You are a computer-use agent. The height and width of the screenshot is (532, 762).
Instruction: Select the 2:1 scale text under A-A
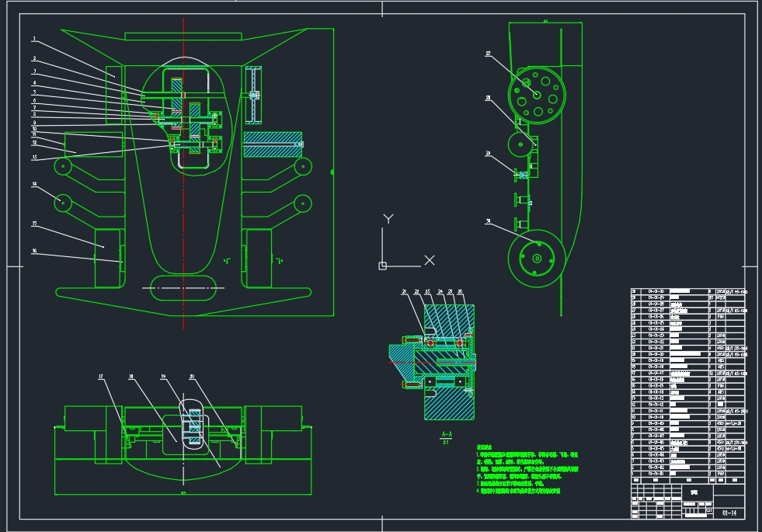click(446, 443)
